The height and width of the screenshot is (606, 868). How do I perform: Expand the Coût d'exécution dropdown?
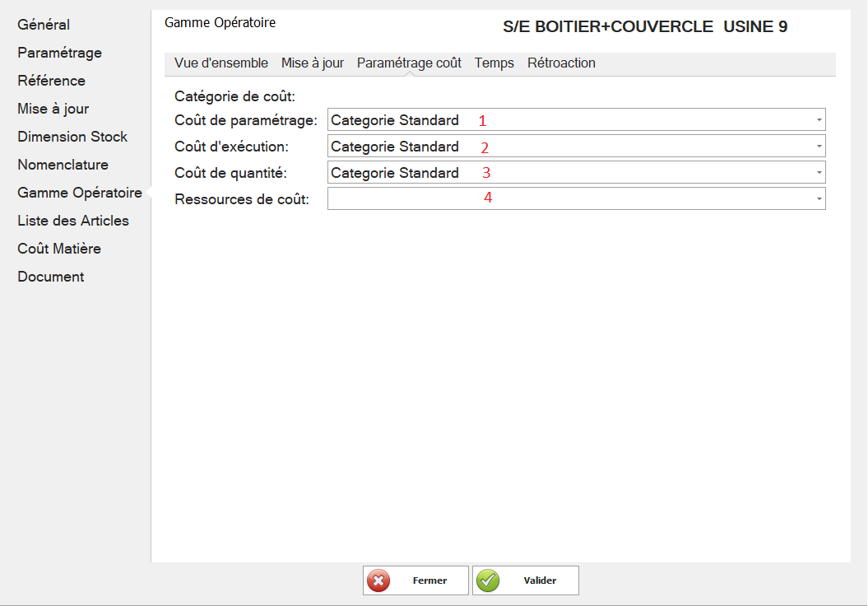pos(819,147)
